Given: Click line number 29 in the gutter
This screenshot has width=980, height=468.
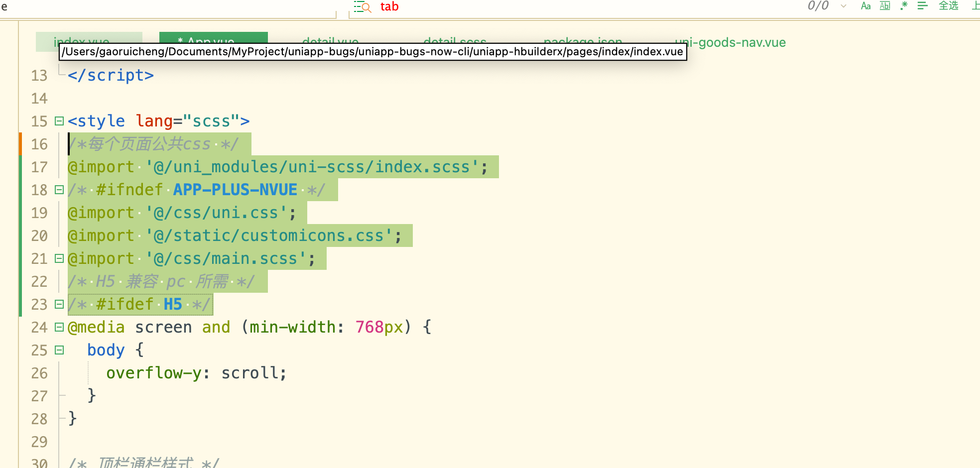Looking at the screenshot, I should [x=39, y=442].
